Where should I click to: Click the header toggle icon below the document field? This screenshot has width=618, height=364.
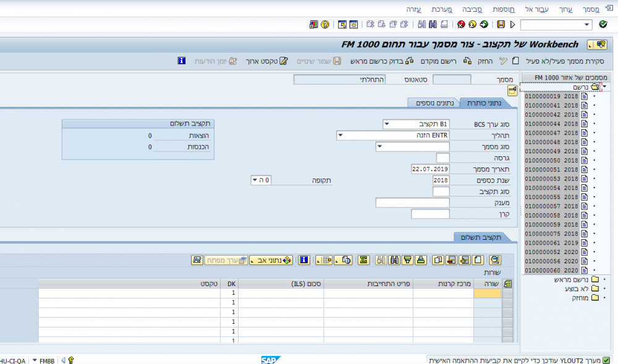coord(512,91)
